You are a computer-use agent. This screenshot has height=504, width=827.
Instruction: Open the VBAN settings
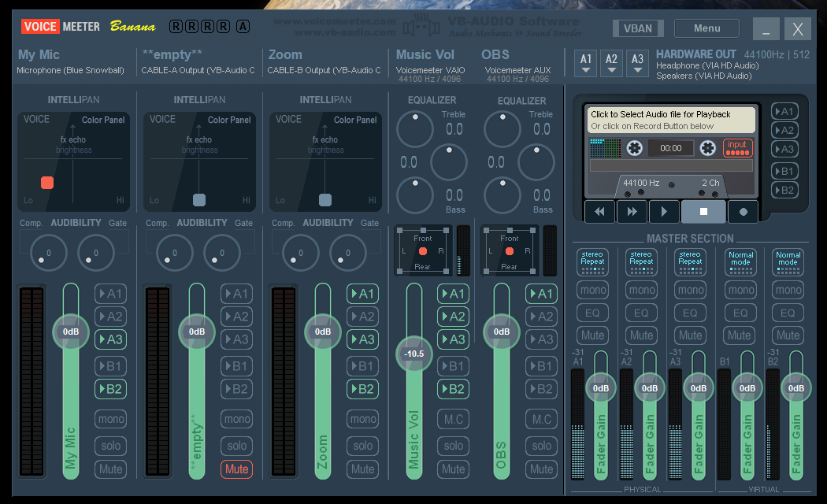click(638, 28)
